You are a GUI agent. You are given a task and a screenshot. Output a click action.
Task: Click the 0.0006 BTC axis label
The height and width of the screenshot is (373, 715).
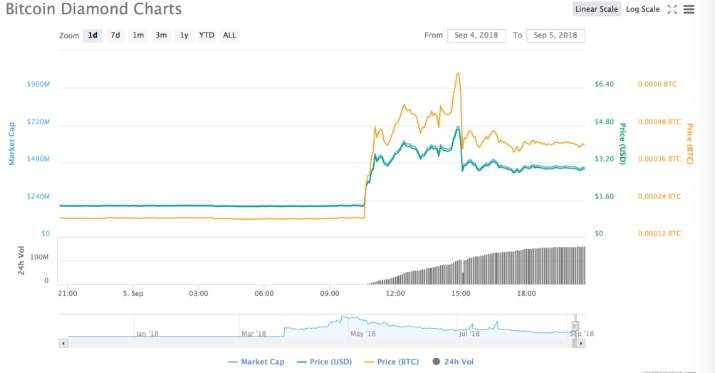point(657,84)
